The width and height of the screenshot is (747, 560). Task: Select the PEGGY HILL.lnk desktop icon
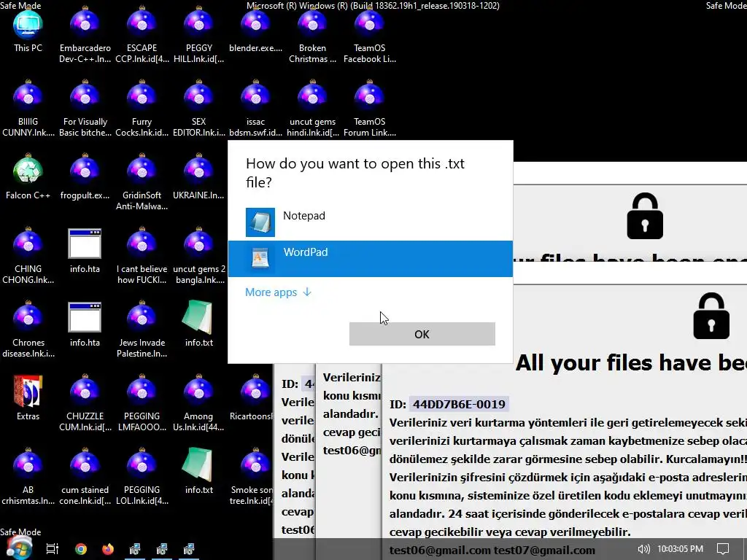pos(198,34)
